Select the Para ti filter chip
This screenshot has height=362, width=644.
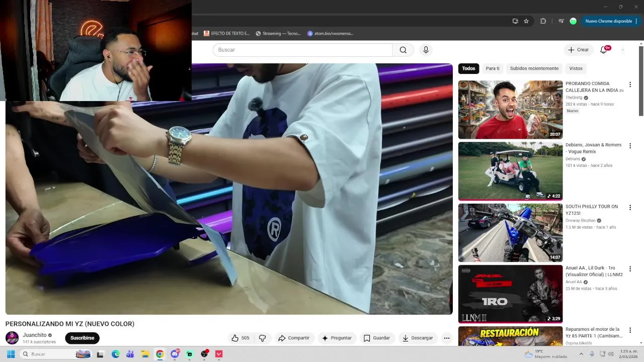493,68
